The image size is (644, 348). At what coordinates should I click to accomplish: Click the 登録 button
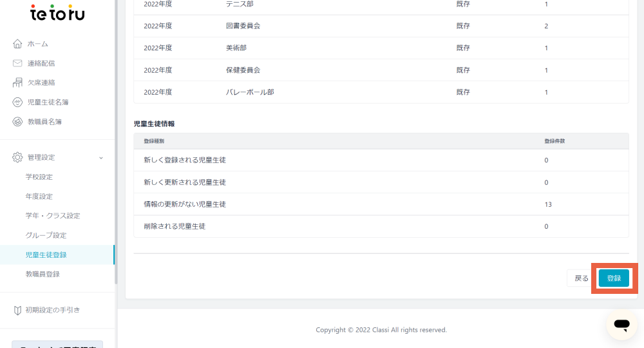click(614, 278)
